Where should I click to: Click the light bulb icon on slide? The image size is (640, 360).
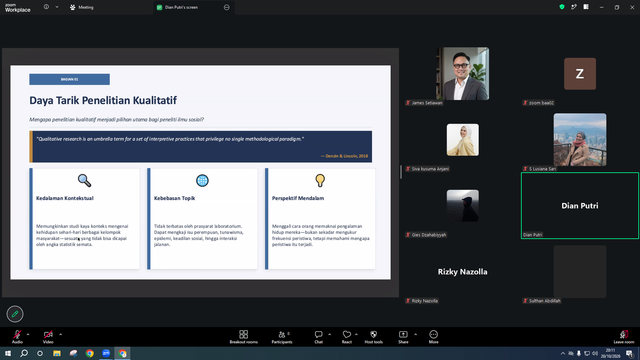pyautogui.click(x=320, y=180)
